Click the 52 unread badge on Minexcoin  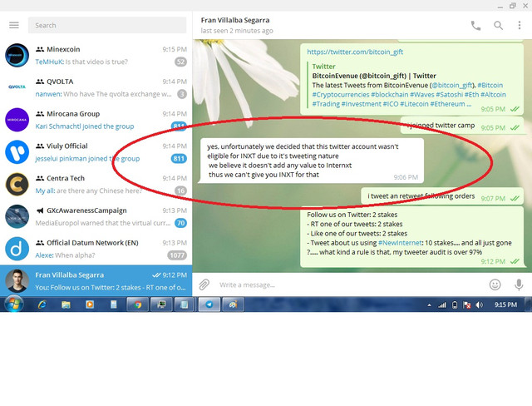point(181,62)
